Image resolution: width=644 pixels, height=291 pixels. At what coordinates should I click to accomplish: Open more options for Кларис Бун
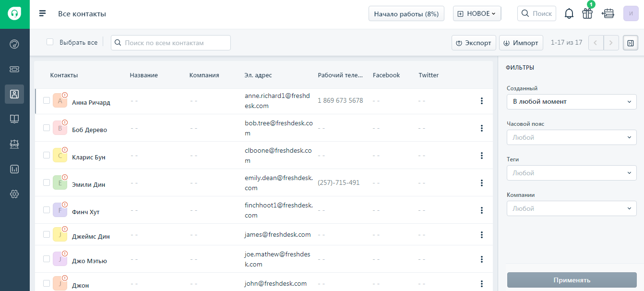click(481, 156)
